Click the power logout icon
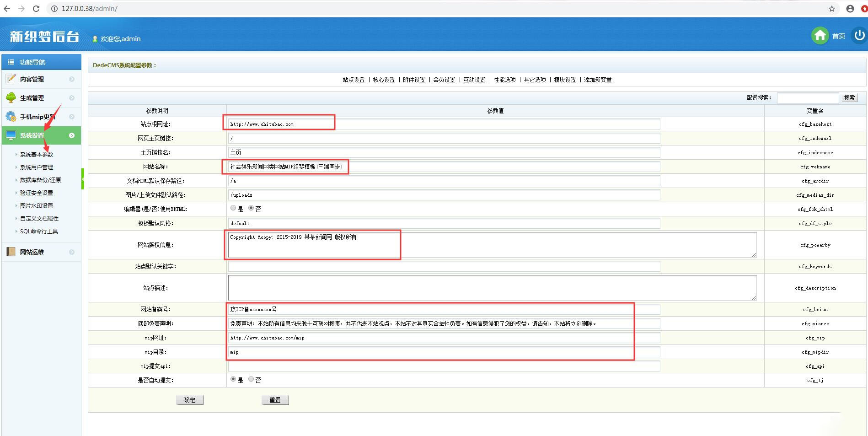Screen dimensions: 868x436 [x=859, y=35]
